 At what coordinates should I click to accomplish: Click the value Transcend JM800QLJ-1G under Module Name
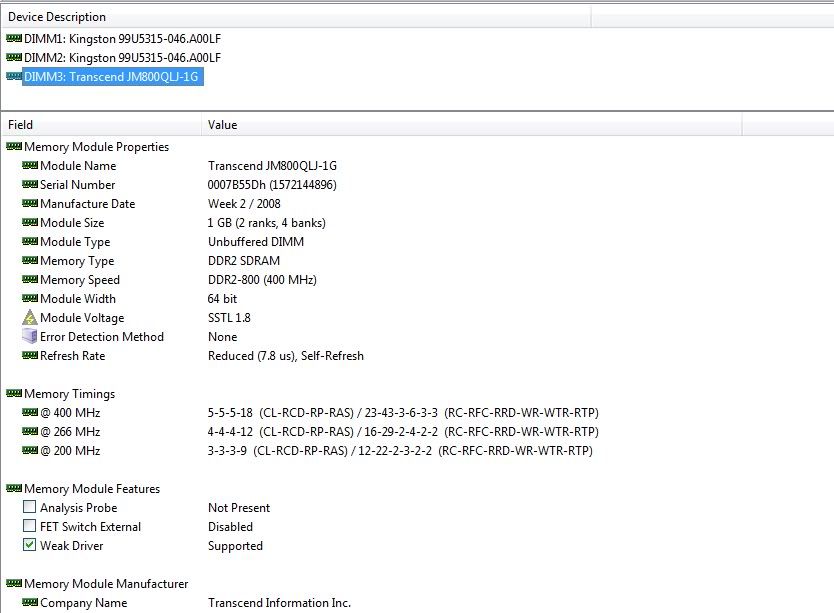coord(272,165)
